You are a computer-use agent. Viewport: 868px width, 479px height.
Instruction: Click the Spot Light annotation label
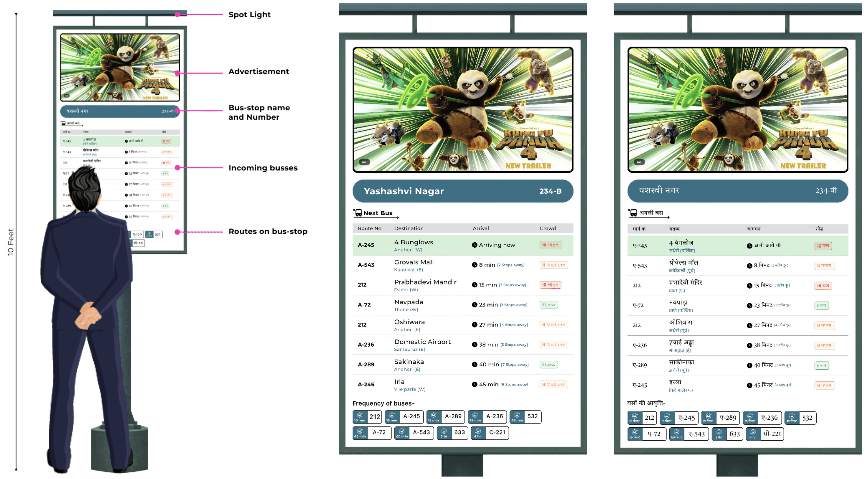tap(249, 15)
